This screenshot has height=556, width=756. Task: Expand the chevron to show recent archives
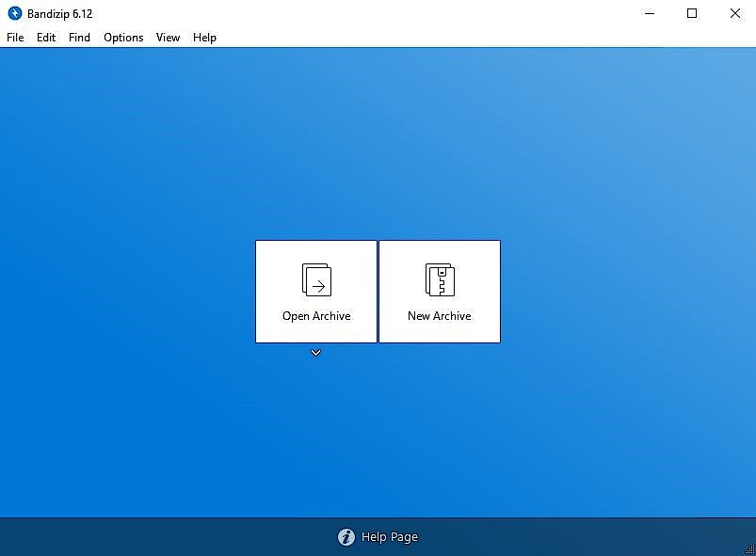coord(315,353)
